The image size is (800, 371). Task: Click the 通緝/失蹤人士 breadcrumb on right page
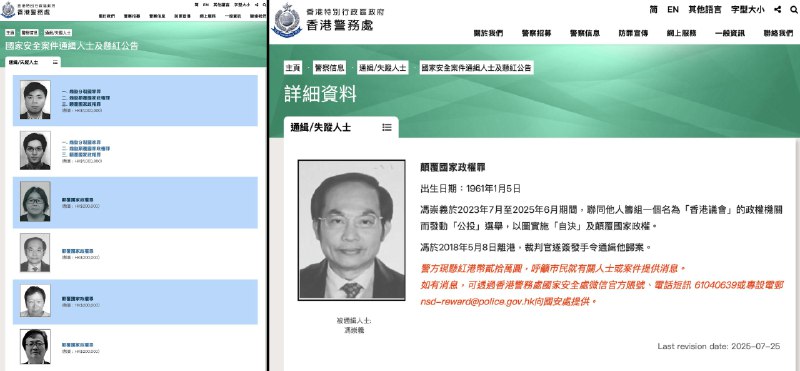click(382, 68)
